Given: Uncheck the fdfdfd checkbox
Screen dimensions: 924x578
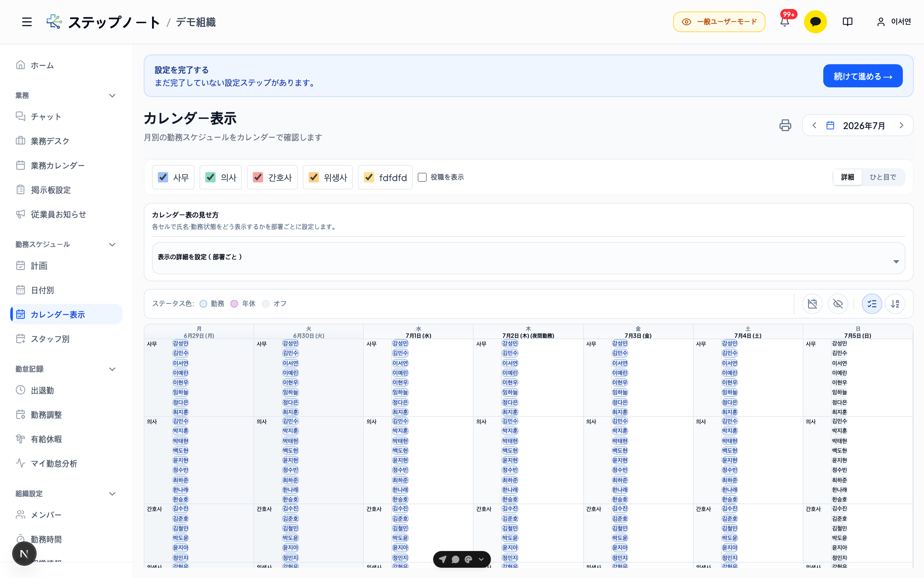Looking at the screenshot, I should pos(369,177).
